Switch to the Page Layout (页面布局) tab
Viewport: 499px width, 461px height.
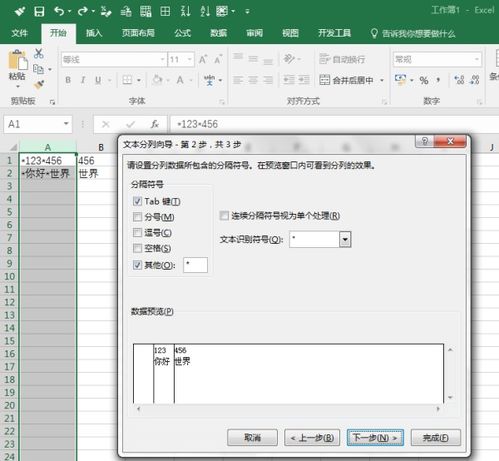coord(138,33)
